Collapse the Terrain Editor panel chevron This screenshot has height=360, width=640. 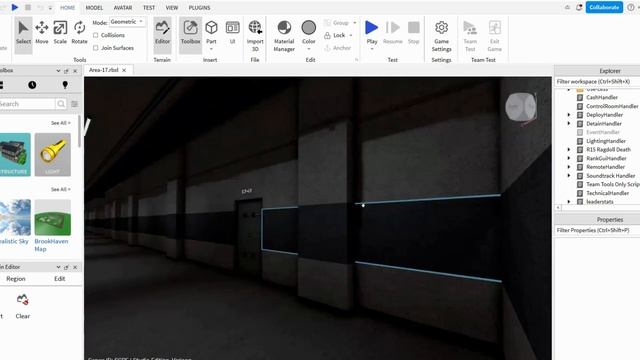[x=58, y=267]
